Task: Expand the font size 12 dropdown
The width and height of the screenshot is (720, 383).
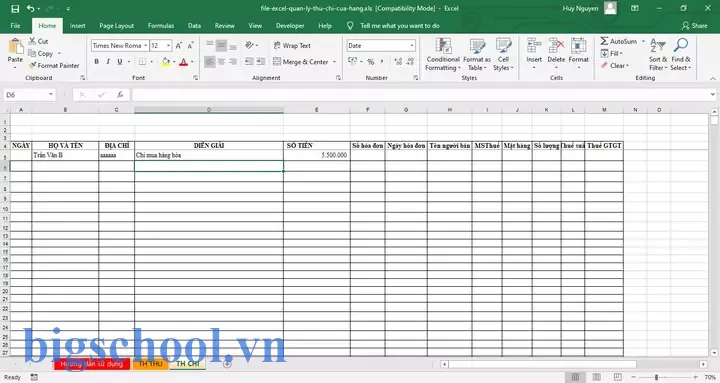Action: (169, 45)
